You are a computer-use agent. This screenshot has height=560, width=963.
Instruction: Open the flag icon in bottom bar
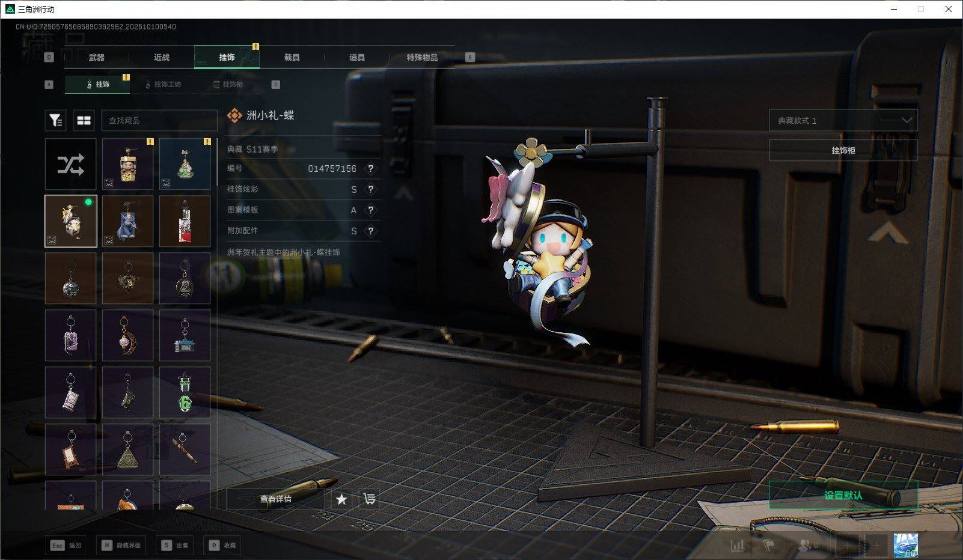click(x=768, y=546)
